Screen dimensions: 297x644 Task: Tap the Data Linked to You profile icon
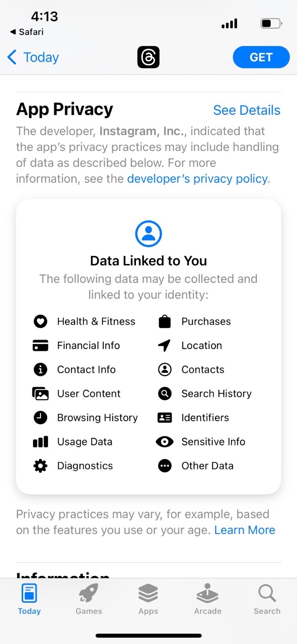[x=148, y=234]
